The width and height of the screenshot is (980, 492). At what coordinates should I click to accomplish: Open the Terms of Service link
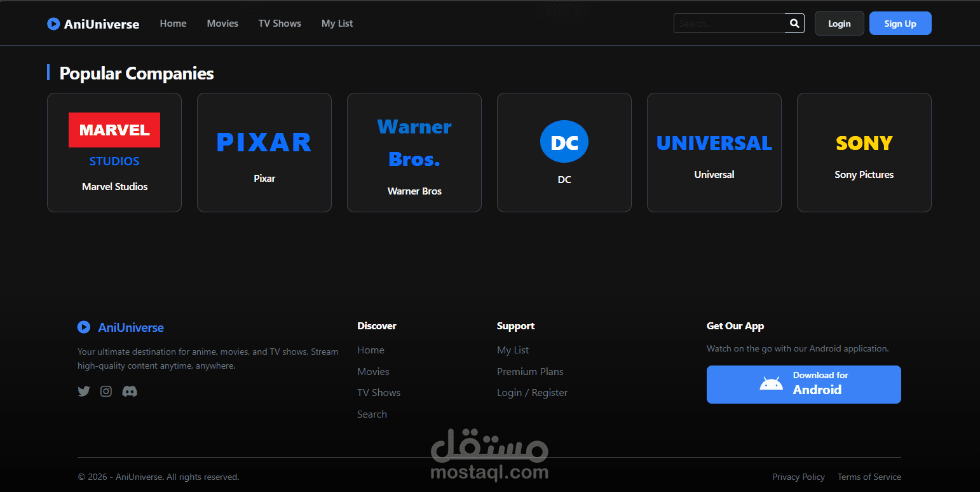(x=869, y=477)
